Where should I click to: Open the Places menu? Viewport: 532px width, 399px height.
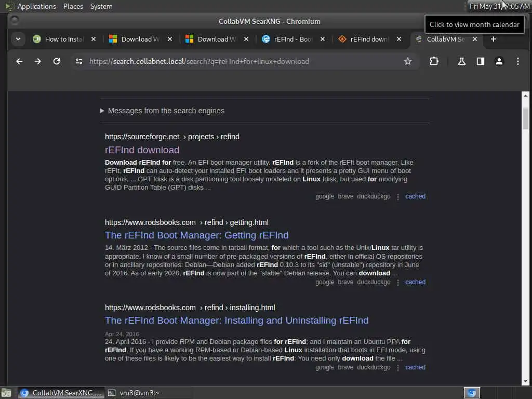click(x=73, y=6)
